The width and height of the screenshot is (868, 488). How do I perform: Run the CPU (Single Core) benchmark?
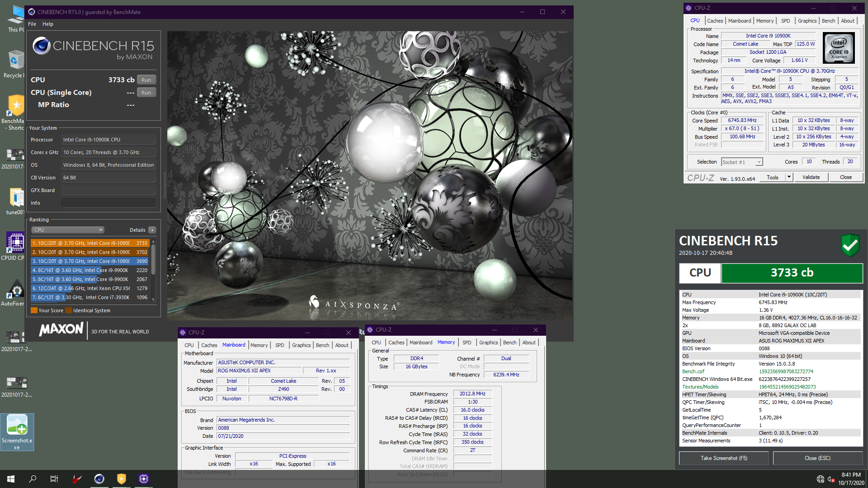coord(146,93)
